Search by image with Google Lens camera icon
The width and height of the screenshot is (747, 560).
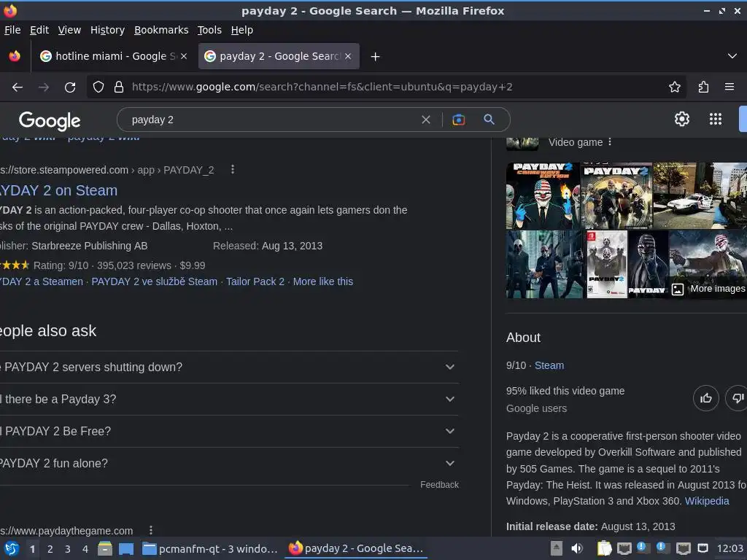tap(458, 120)
